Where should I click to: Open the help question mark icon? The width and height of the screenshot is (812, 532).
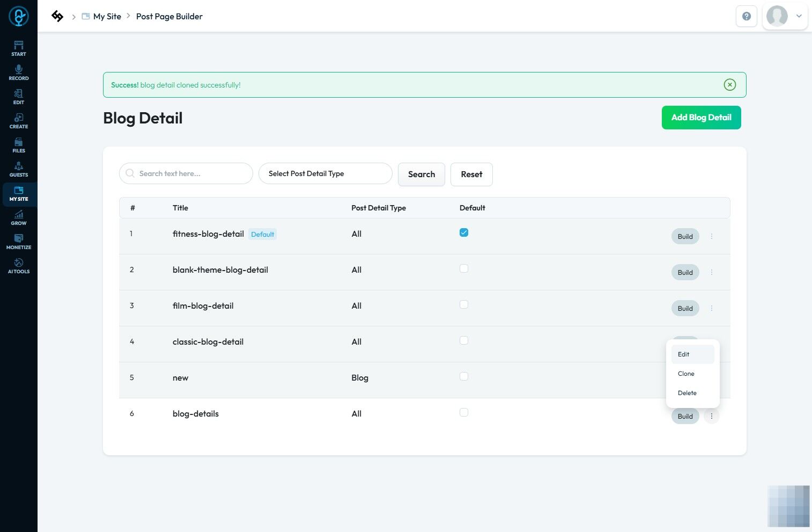pyautogui.click(x=746, y=16)
